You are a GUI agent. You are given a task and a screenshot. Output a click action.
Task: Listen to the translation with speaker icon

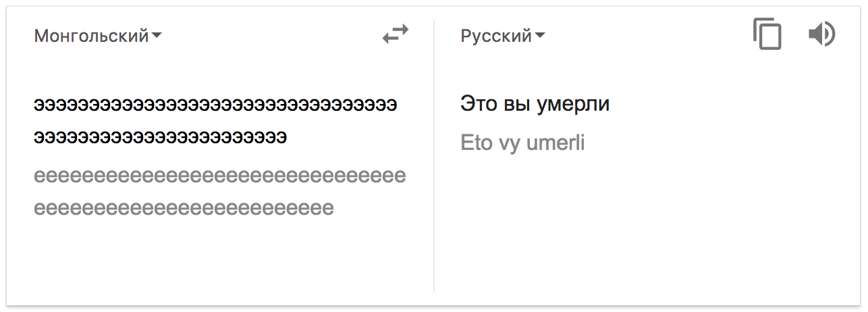click(821, 34)
